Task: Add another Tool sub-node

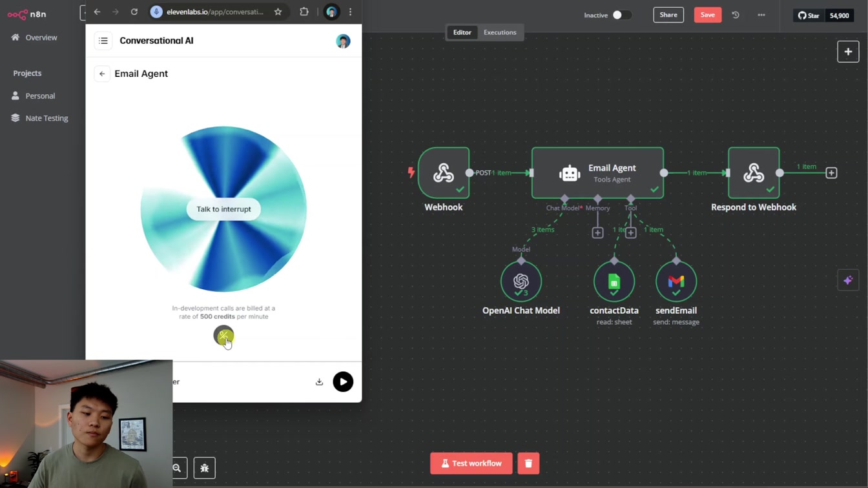Action: click(x=631, y=232)
